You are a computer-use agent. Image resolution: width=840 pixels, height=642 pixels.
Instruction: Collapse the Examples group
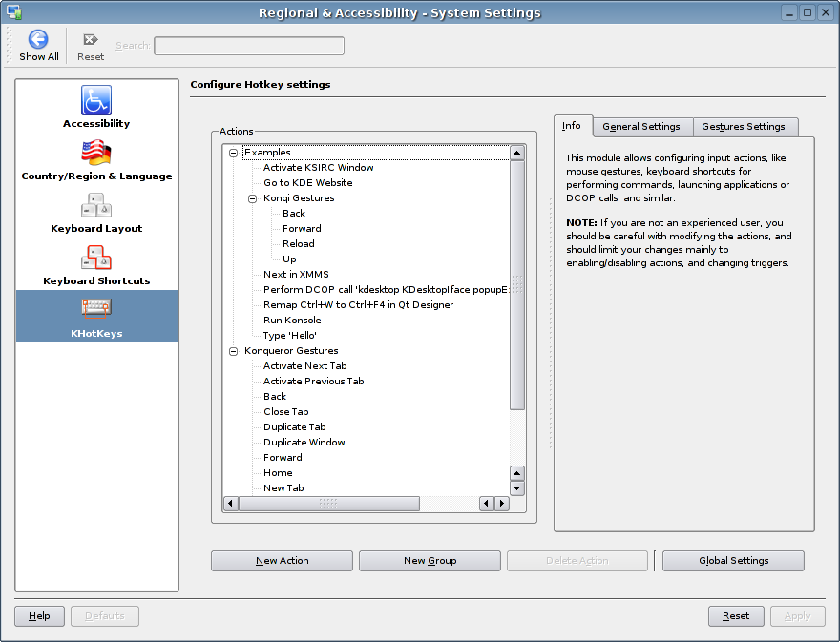point(234,154)
